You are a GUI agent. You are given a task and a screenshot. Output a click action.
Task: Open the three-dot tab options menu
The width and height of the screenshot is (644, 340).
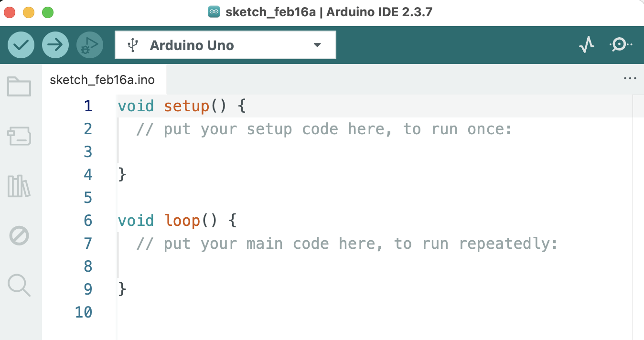630,79
